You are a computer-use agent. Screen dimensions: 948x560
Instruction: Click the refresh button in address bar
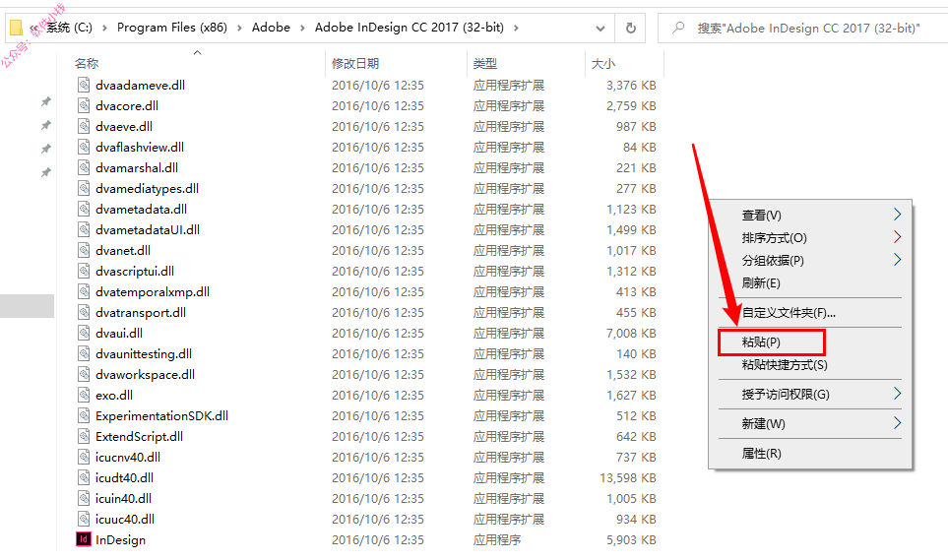(631, 28)
